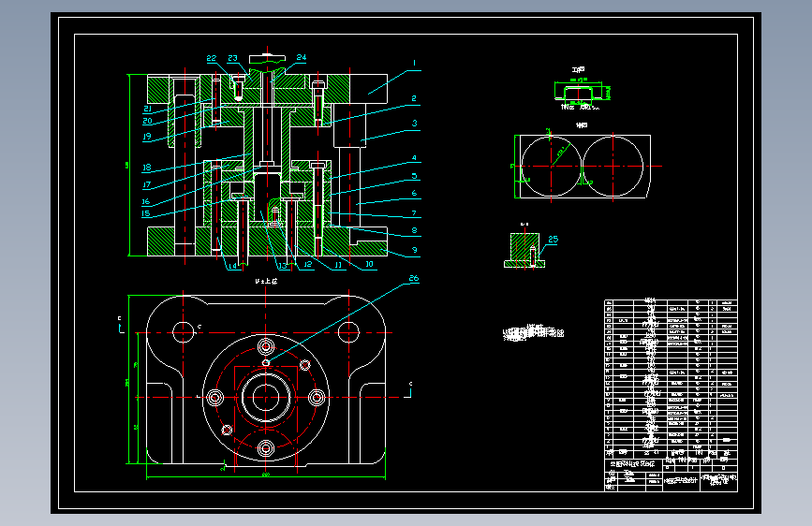The width and height of the screenshot is (812, 526).
Task: Click callout number 22 at top
Action: pyautogui.click(x=212, y=59)
